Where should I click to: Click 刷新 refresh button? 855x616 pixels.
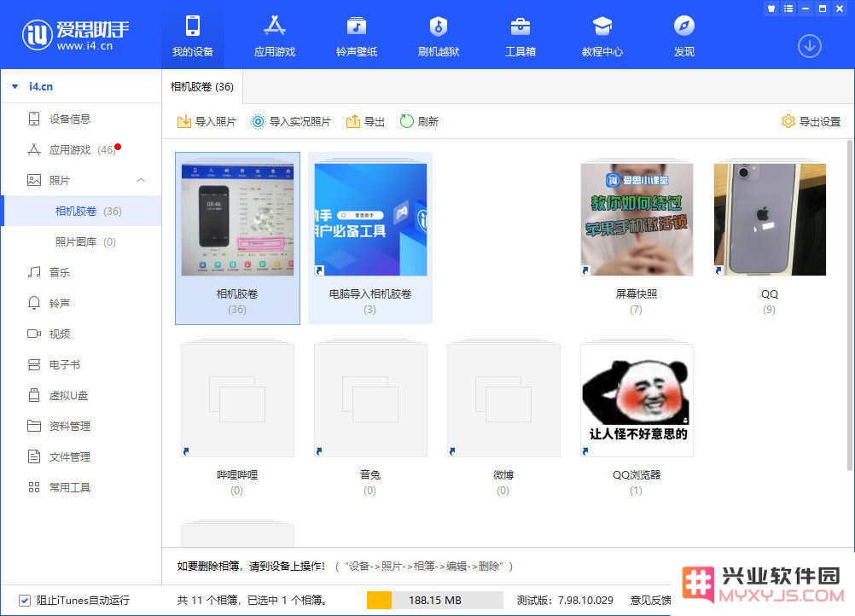pos(419,121)
